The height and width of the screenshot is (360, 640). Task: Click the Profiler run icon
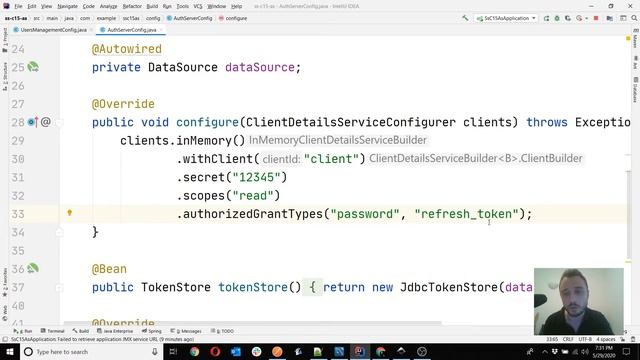click(x=579, y=18)
